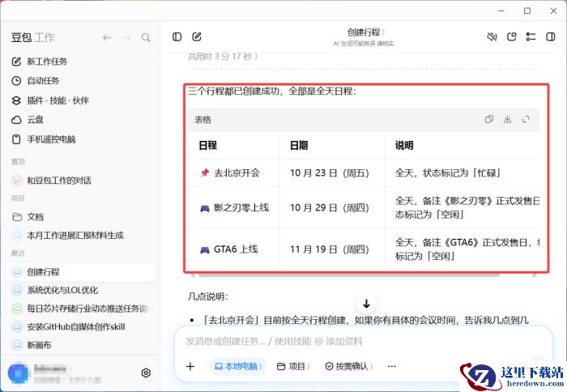The width and height of the screenshot is (567, 392).
Task: Click the message input field
Action: click(364, 341)
